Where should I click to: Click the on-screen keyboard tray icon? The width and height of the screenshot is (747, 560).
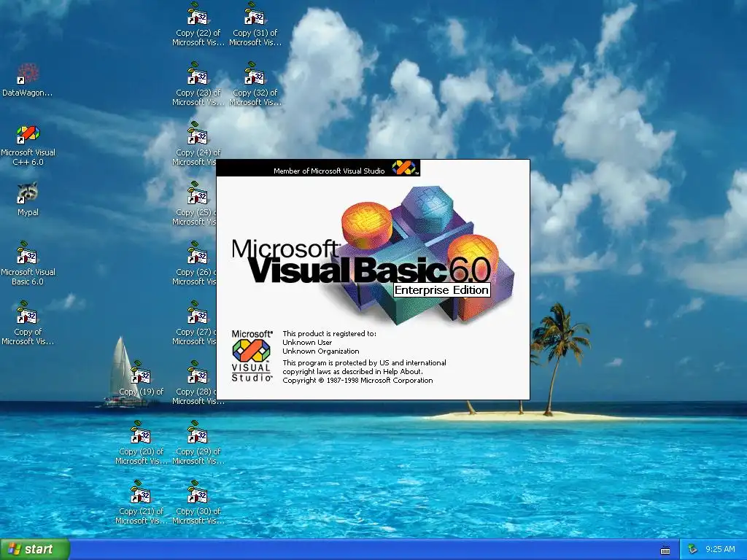click(x=665, y=550)
